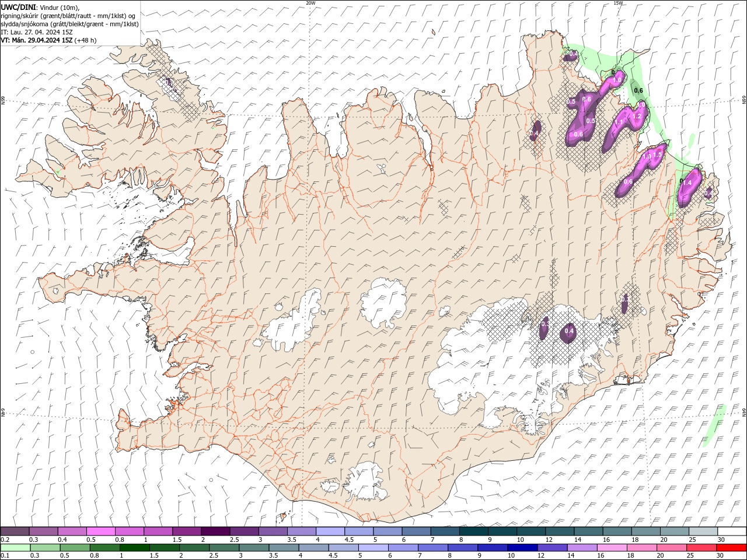The image size is (747, 560).
Task: Select the gray-green 2.5–3 legend swatch
Action: tap(224, 548)
